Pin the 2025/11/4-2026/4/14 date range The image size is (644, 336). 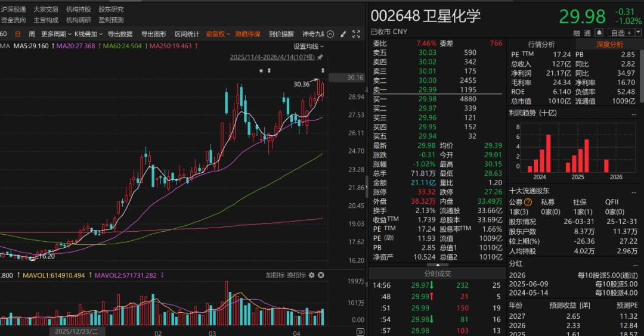pyautogui.click(x=320, y=57)
